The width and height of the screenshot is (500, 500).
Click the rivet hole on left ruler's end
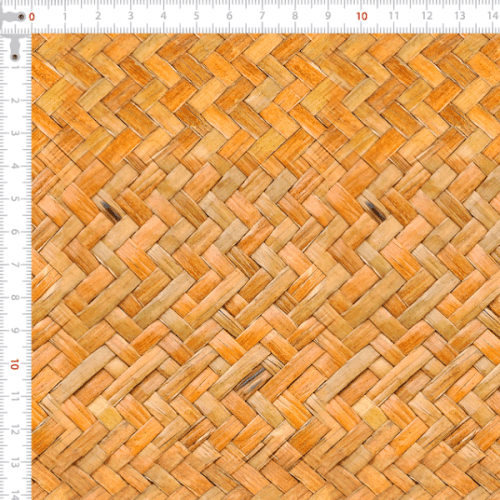pos(15,57)
